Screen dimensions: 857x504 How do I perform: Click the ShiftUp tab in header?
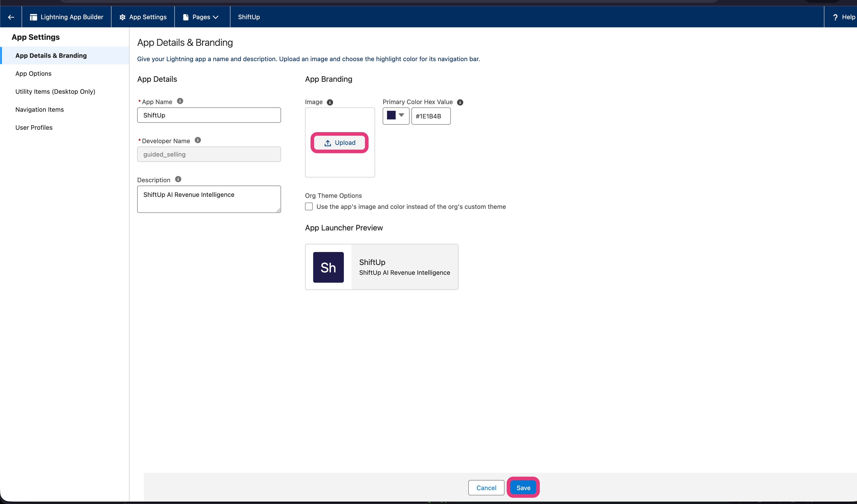tap(249, 17)
